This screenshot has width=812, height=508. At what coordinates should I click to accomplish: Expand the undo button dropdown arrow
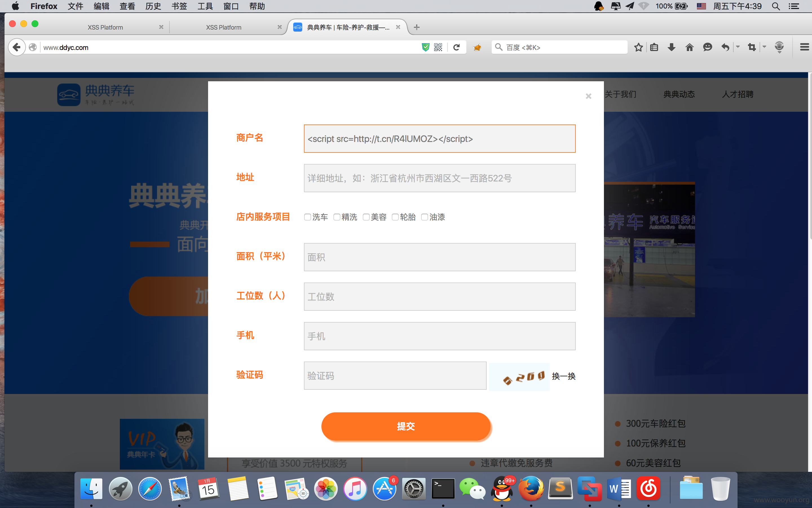point(738,47)
